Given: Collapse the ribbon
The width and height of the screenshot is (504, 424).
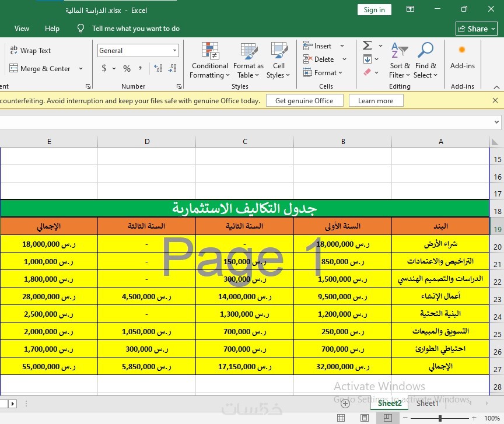Looking at the screenshot, I should (496, 87).
